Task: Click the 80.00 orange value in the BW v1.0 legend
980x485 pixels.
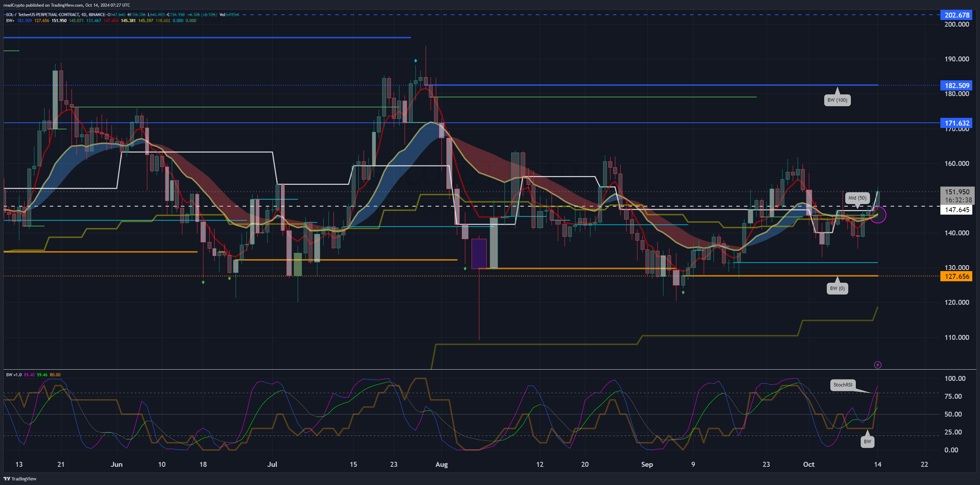Action: click(55, 375)
